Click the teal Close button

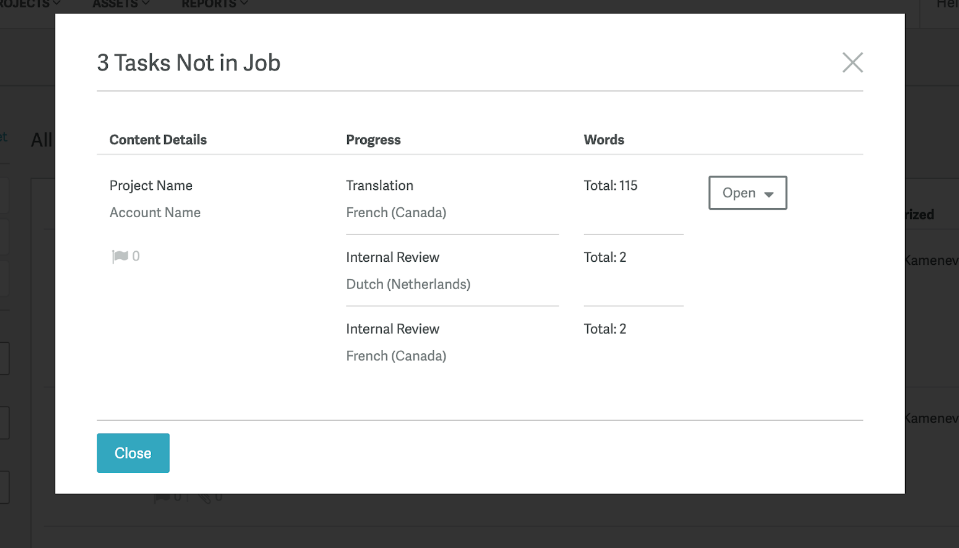pos(133,453)
